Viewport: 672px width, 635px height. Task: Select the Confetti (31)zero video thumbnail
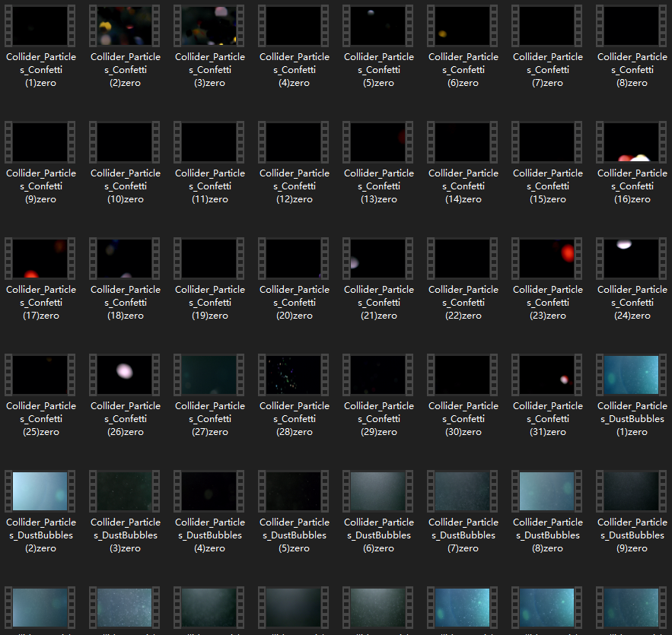coord(547,375)
